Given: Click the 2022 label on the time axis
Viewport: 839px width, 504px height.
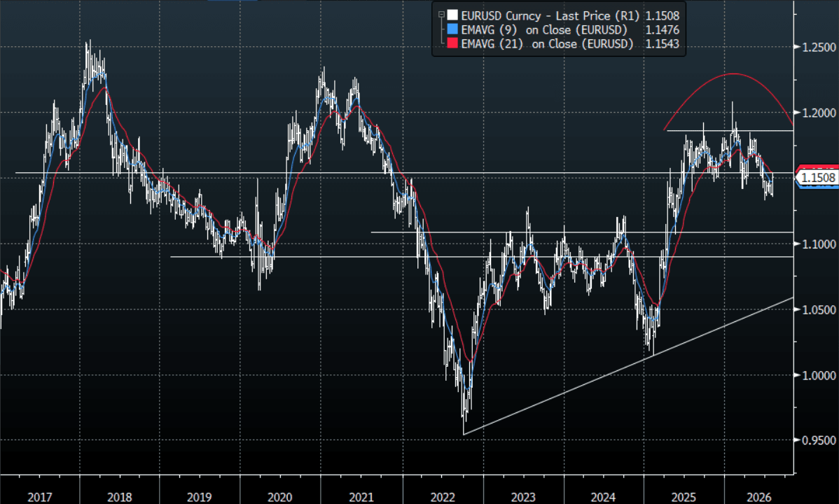Looking at the screenshot, I should 443,497.
